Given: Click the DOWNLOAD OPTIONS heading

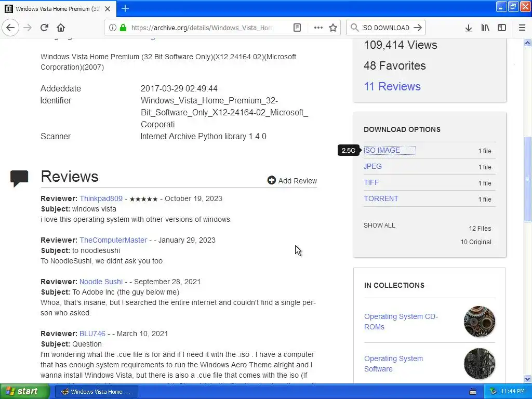Looking at the screenshot, I should click(402, 129).
